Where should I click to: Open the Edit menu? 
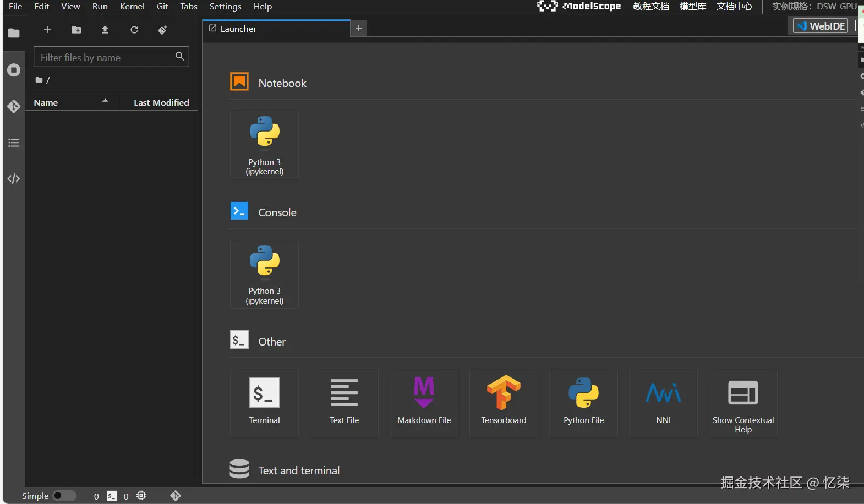click(x=42, y=7)
